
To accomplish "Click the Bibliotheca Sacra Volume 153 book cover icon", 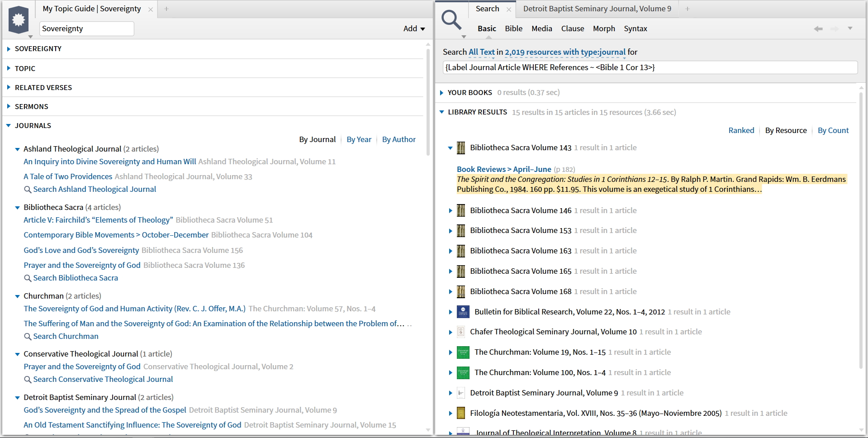I will pyautogui.click(x=461, y=231).
